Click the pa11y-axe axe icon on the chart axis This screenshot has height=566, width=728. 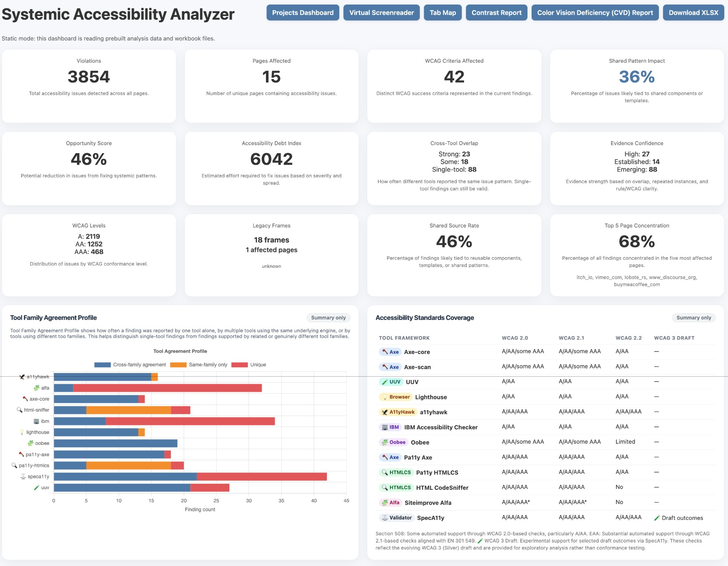coord(21,454)
